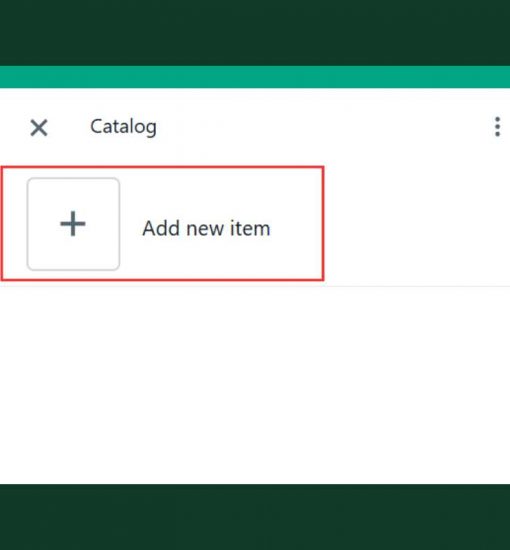Viewport: 510px width, 550px height.
Task: Click the empty header space right of Catalog
Action: pyautogui.click(x=323, y=127)
